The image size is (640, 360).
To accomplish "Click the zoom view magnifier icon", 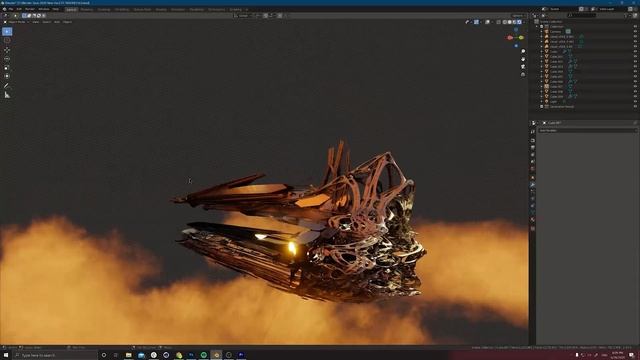I will 523,51.
